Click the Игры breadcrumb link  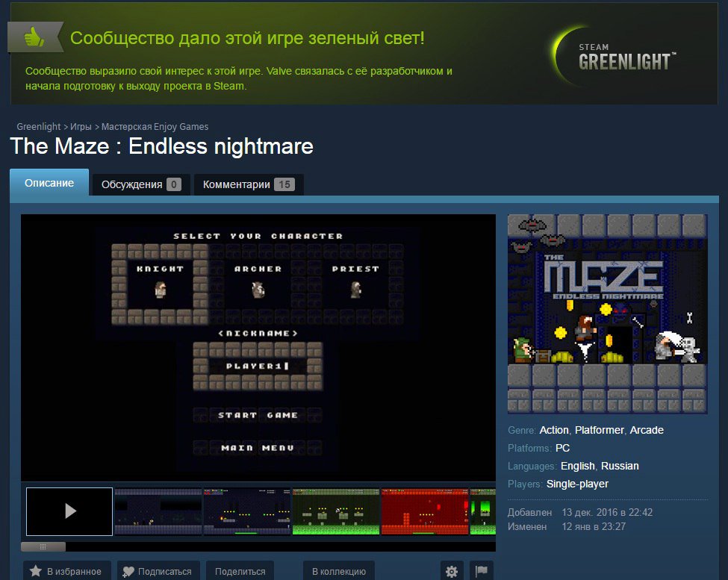click(x=81, y=127)
